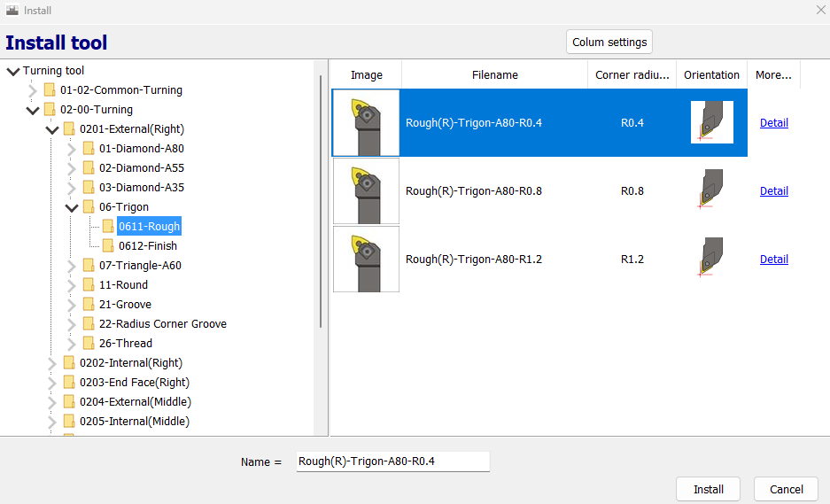Click the 03-Diamond-A35 folder icon

(x=89, y=188)
